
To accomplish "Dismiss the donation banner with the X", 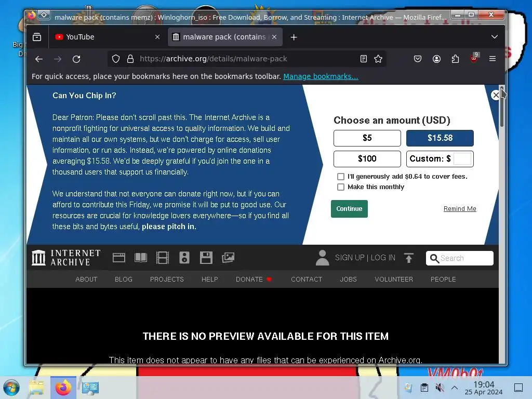I will (x=496, y=95).
